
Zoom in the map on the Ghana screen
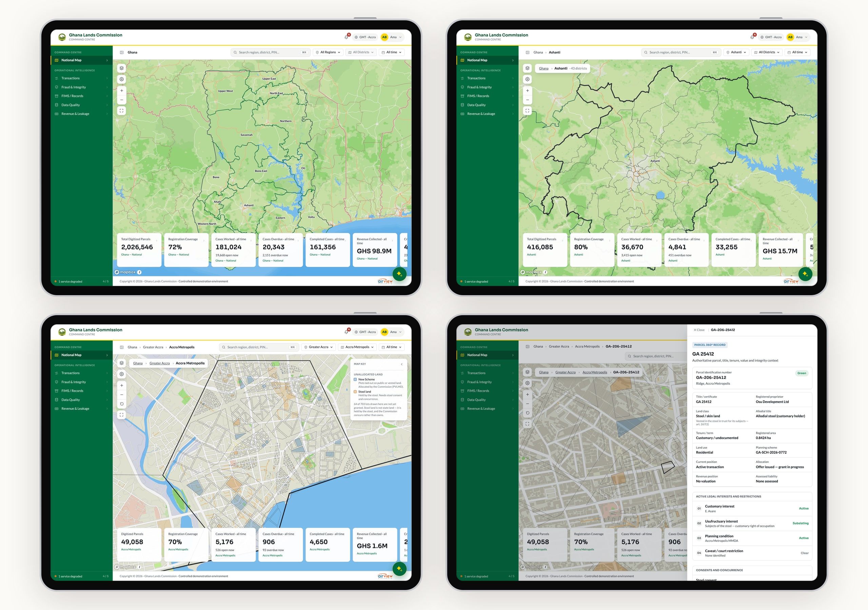[x=121, y=91]
